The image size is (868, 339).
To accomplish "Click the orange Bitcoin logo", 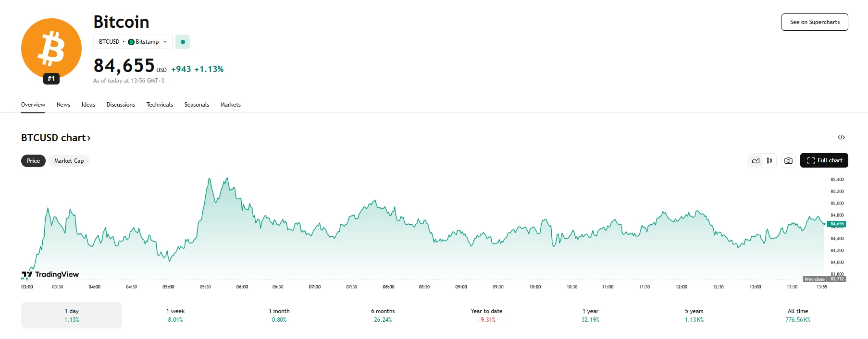I will [51, 47].
